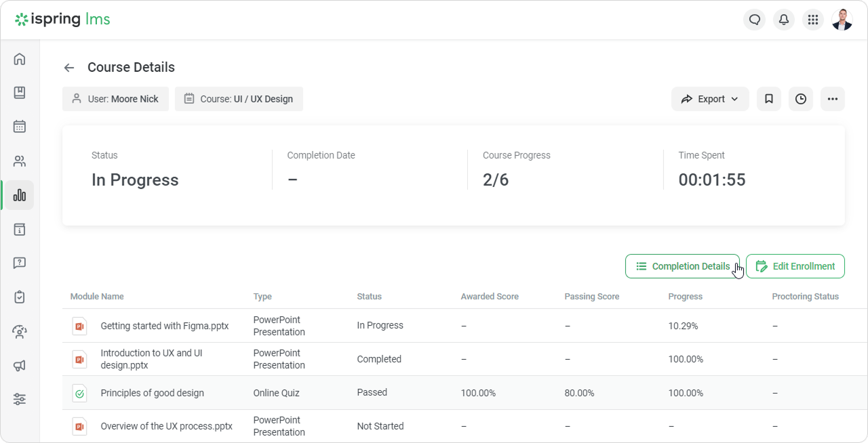Click the Edit Enrollment button
Screen dimensions: 868x443
795,266
